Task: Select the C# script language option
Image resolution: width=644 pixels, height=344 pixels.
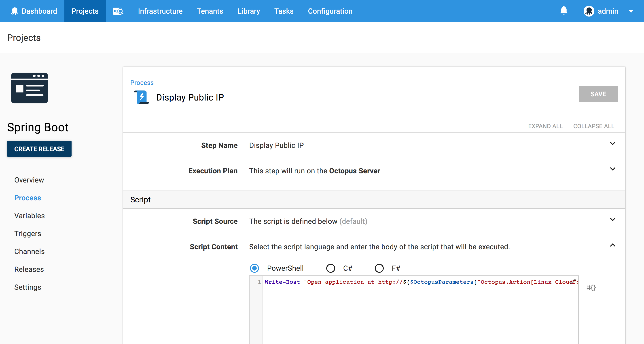Action: click(330, 268)
